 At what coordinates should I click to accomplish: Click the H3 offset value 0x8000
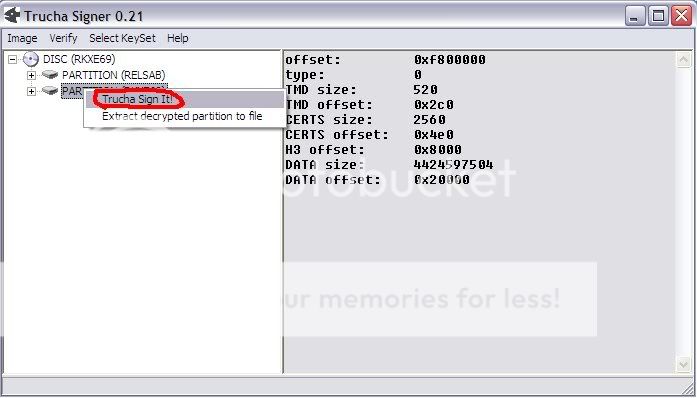(x=437, y=150)
